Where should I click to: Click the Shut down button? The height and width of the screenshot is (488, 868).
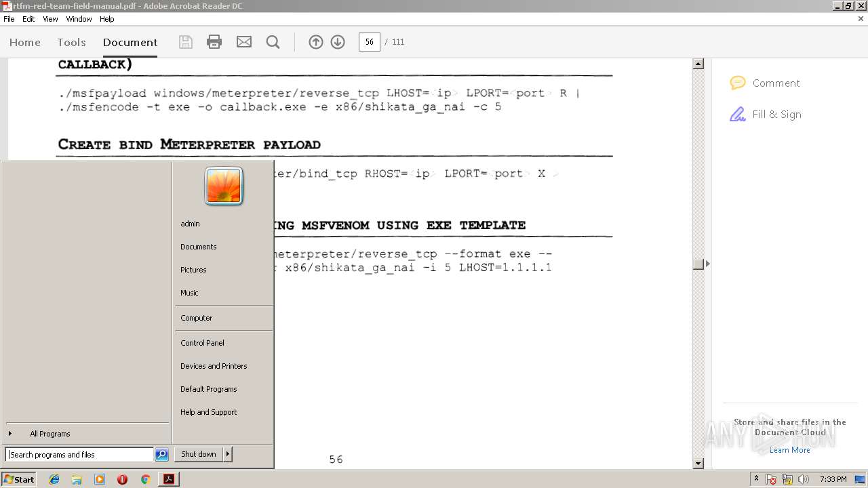tap(199, 454)
